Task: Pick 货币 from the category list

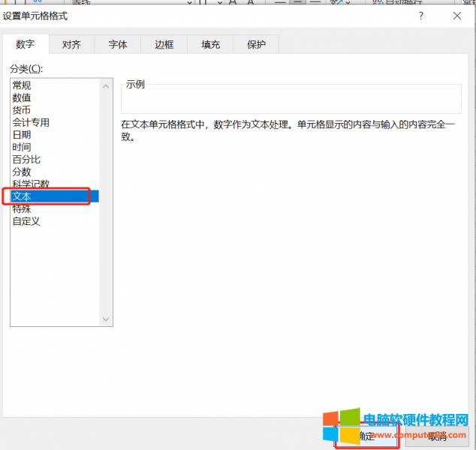Action: 22,110
